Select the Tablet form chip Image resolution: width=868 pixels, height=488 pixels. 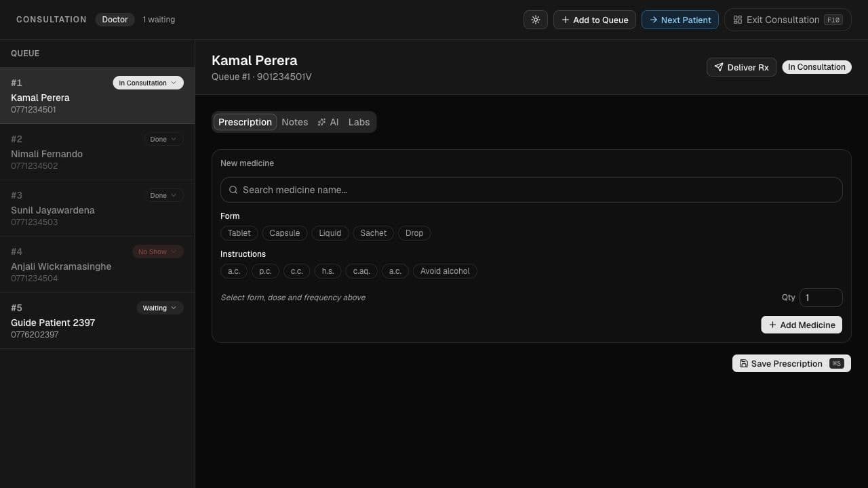239,233
